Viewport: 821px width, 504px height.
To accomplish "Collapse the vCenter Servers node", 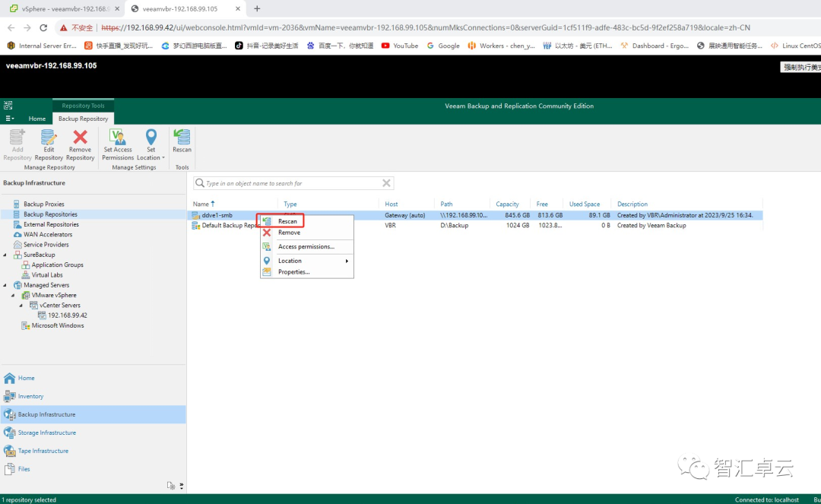I will pos(21,305).
